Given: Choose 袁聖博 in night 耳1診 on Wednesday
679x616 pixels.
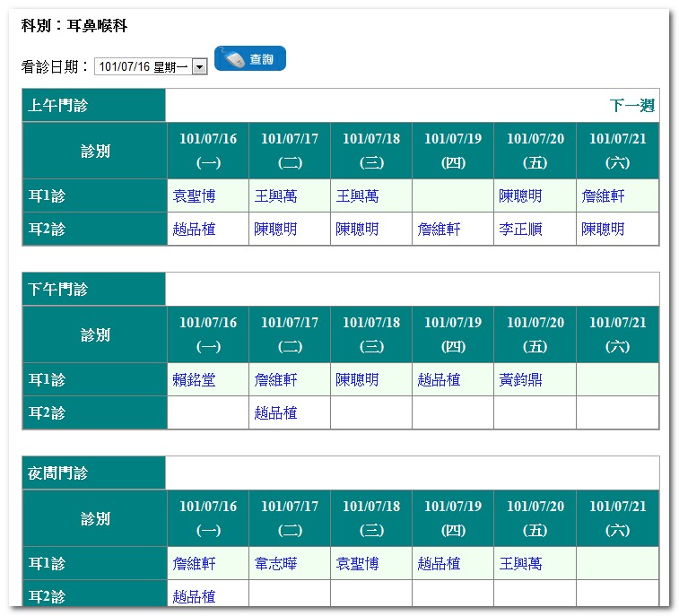Looking at the screenshot, I should point(357,564).
